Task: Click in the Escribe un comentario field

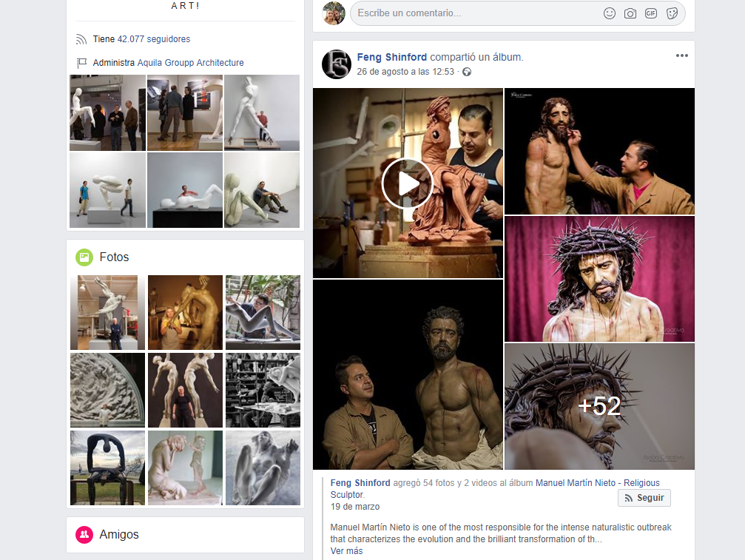Action: tap(473, 13)
